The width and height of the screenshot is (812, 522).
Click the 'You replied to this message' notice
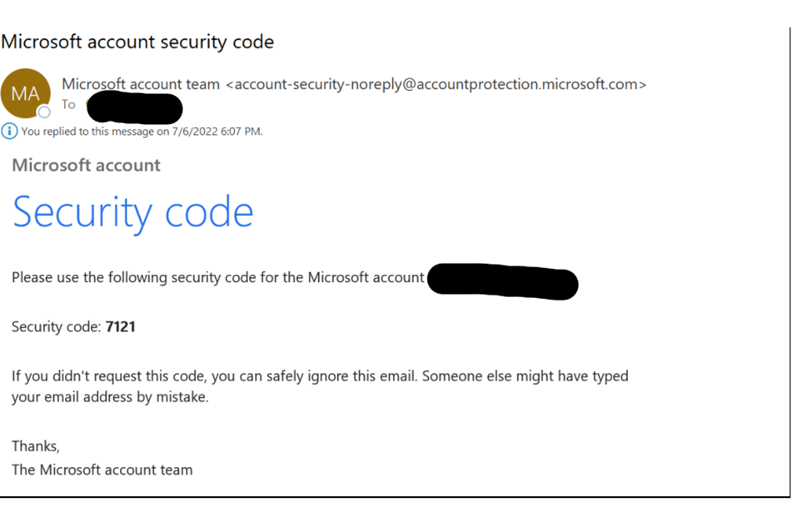click(x=142, y=132)
